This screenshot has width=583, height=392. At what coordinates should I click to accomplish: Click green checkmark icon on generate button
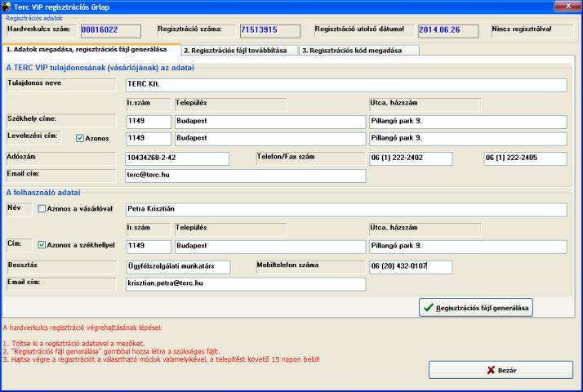pyautogui.click(x=429, y=308)
